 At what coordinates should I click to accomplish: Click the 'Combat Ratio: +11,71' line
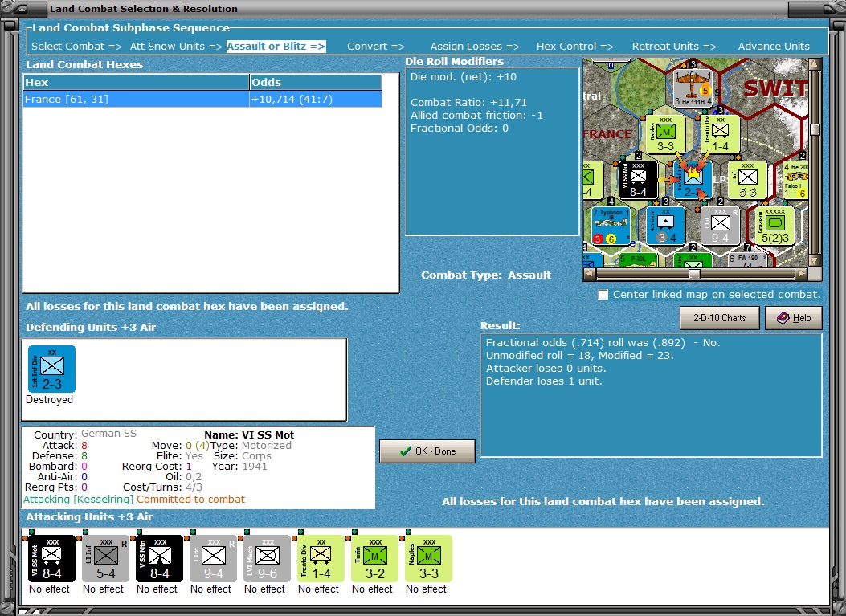point(468,103)
